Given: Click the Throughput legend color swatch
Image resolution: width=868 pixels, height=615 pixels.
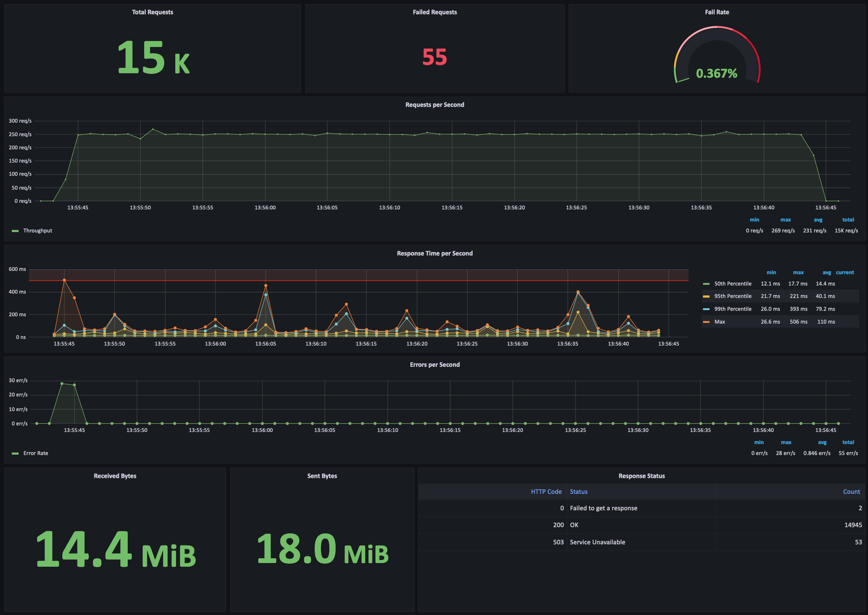Looking at the screenshot, I should click(15, 231).
